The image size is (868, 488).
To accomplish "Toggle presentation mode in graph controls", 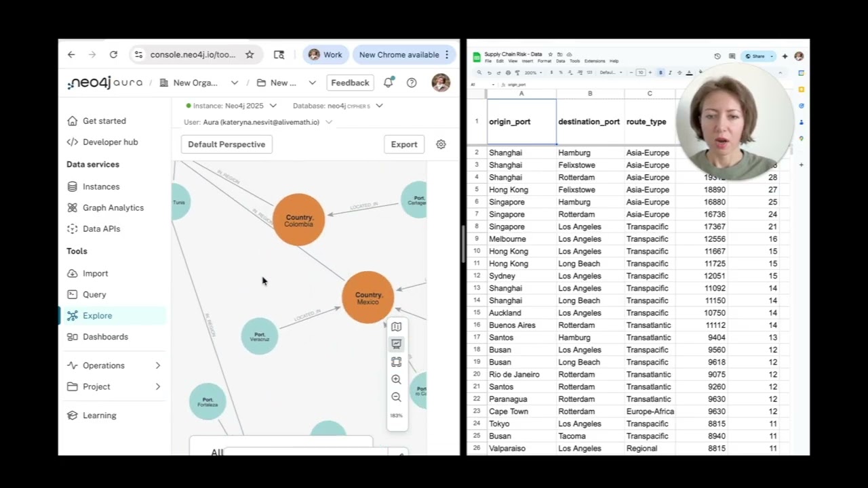I will (397, 344).
